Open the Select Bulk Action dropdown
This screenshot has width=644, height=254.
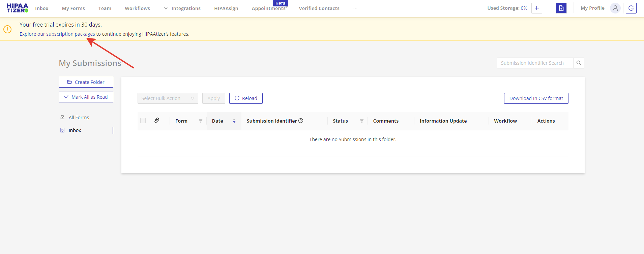pos(168,98)
